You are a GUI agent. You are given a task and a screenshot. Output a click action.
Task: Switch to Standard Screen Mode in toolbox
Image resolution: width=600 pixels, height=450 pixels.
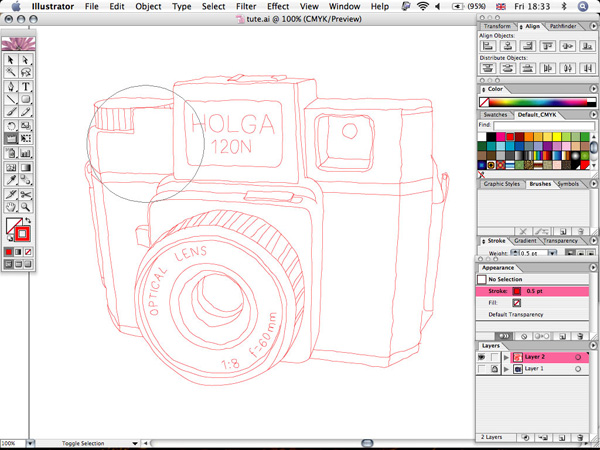click(x=9, y=264)
